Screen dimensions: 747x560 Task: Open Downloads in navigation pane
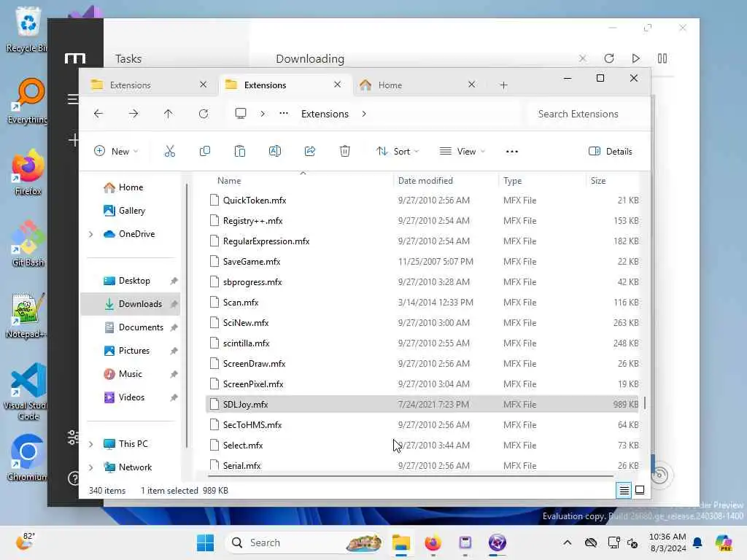[130, 304]
